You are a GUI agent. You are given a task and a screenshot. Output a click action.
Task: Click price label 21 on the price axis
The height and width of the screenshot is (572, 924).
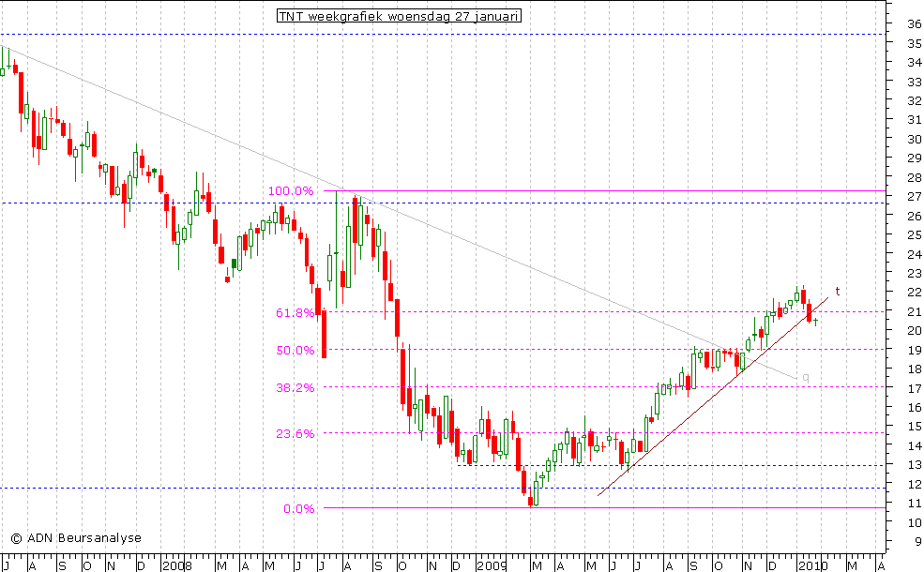point(915,312)
